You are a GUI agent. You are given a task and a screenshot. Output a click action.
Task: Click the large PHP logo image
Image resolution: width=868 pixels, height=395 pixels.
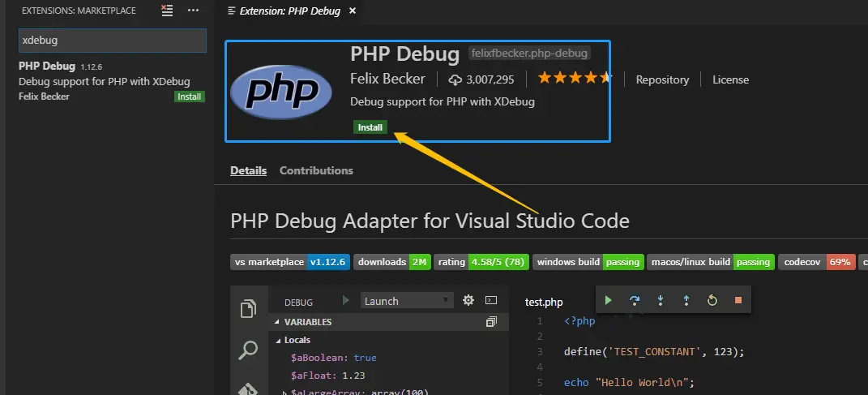tap(280, 92)
